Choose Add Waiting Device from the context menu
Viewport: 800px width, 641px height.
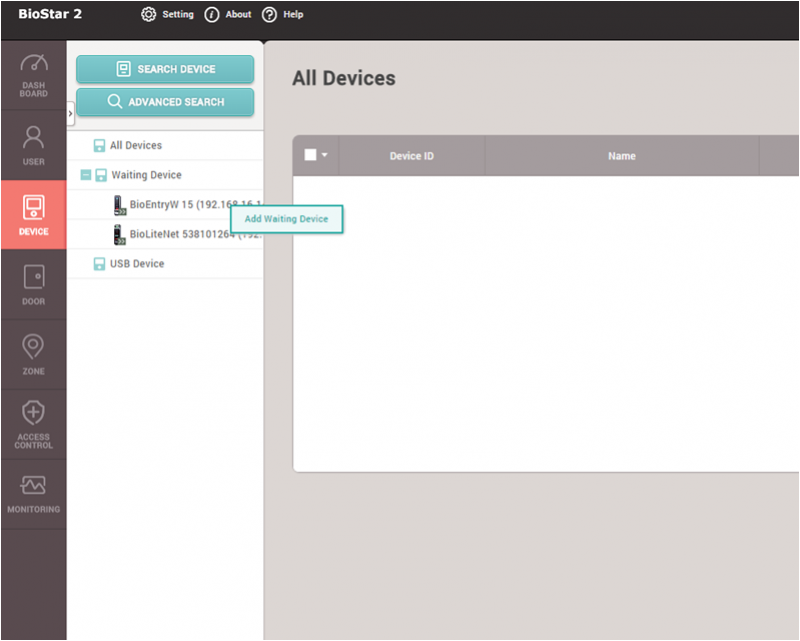(286, 219)
